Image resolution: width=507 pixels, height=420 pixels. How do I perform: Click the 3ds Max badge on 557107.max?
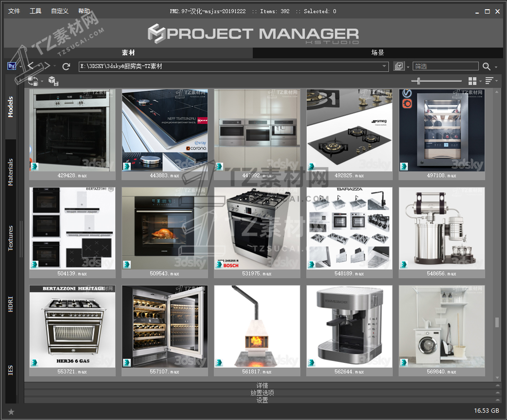point(127,363)
